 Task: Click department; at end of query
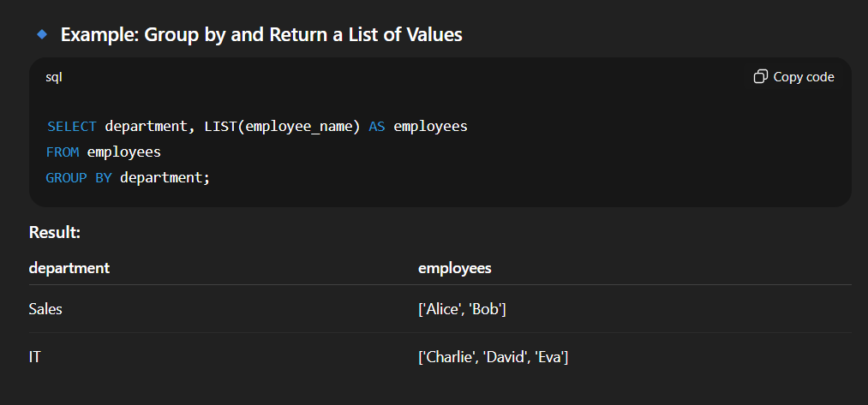pos(165,178)
